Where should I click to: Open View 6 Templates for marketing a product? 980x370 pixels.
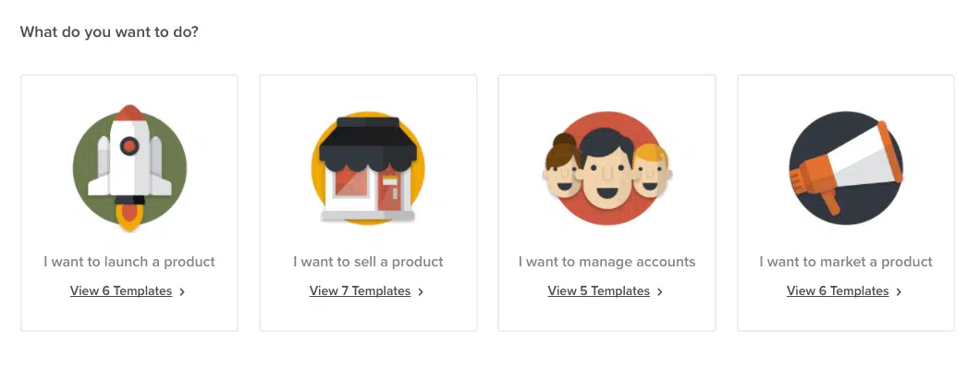[838, 291]
